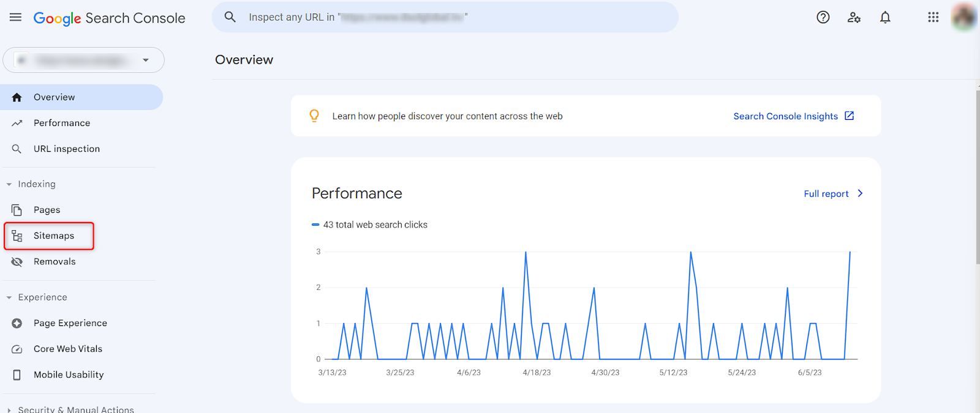Open the account profile avatar
The width and height of the screenshot is (980, 413).
(964, 17)
